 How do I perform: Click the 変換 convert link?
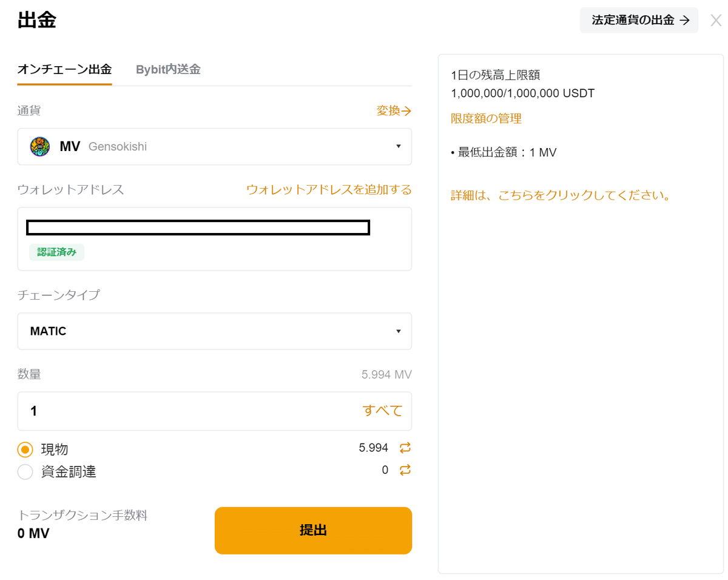[x=394, y=110]
